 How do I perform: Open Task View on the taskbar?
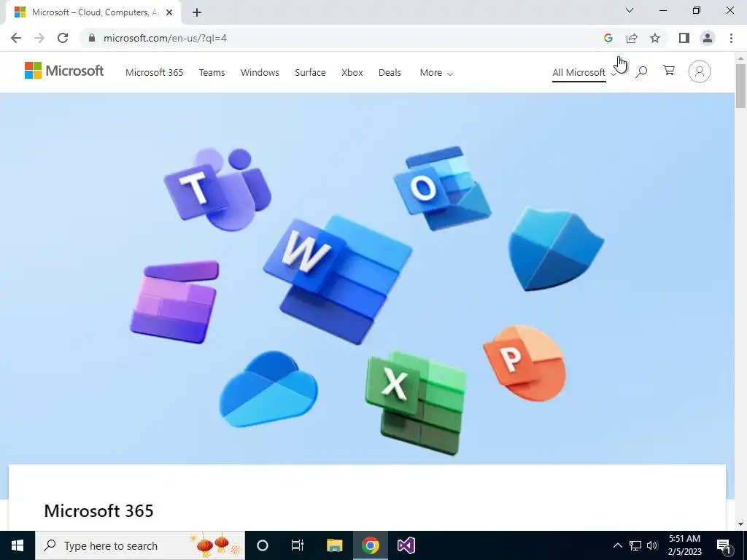298,545
